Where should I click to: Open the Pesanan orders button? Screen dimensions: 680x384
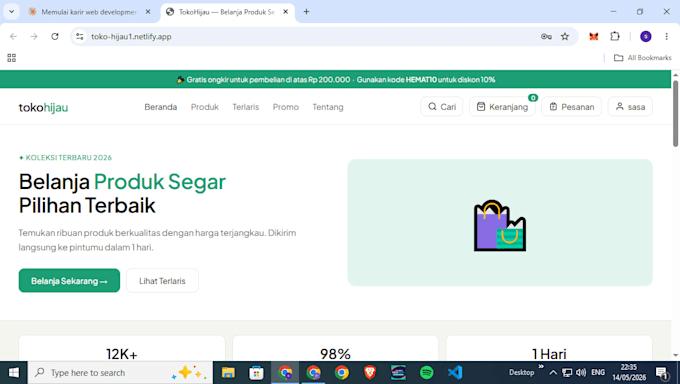tap(572, 106)
